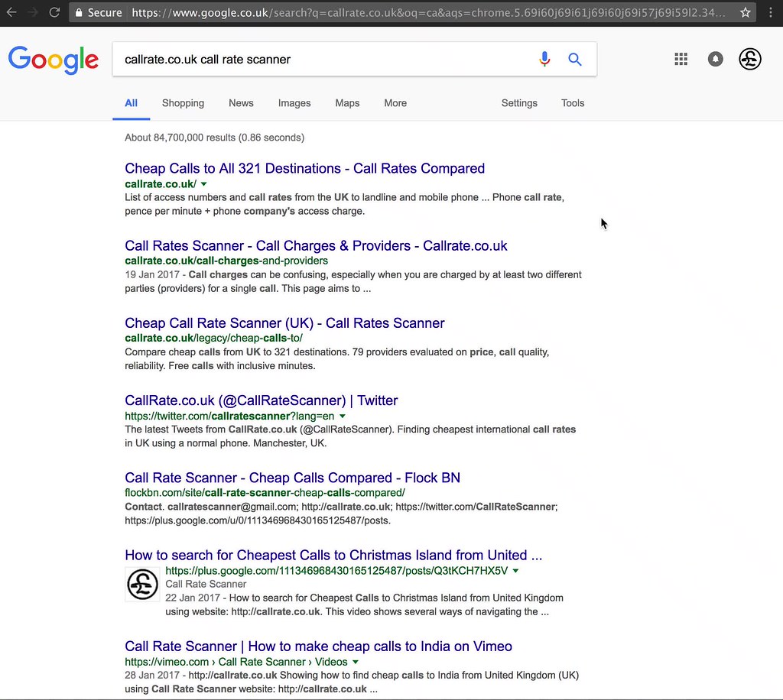Viewport: 783px width, 700px height.
Task: Switch to the Images tab
Action: (x=294, y=103)
